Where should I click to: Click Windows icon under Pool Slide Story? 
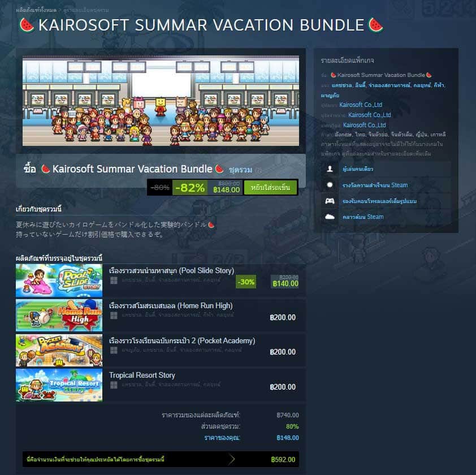[x=114, y=280]
